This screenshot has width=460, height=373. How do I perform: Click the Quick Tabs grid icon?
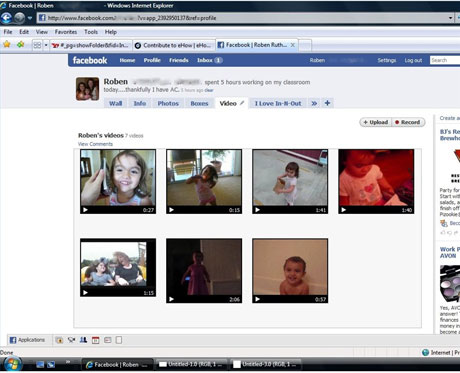coord(37,45)
